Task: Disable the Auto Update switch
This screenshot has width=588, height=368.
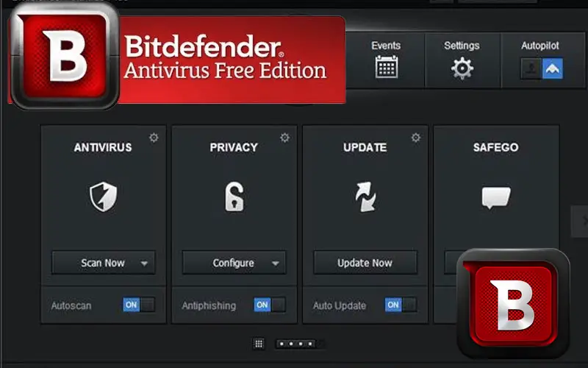Action: (x=401, y=305)
